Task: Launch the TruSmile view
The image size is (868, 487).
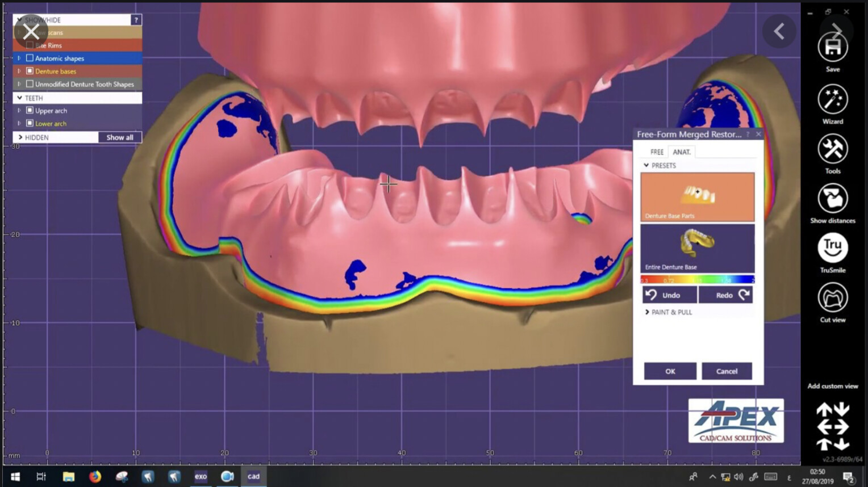Action: tap(832, 248)
